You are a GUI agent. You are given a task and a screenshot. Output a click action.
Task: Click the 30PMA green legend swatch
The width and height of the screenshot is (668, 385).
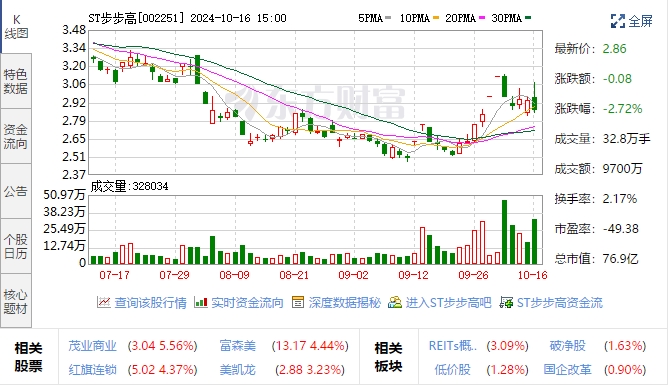click(x=528, y=18)
